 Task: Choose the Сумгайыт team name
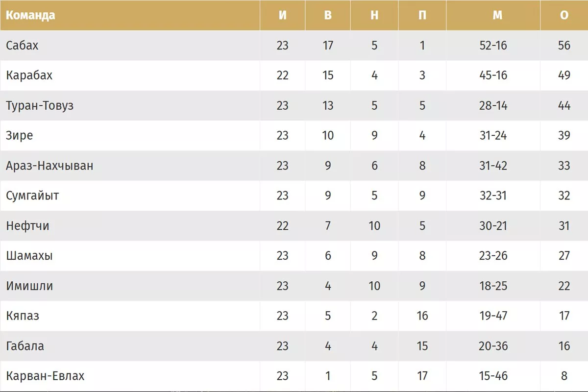[x=32, y=196]
